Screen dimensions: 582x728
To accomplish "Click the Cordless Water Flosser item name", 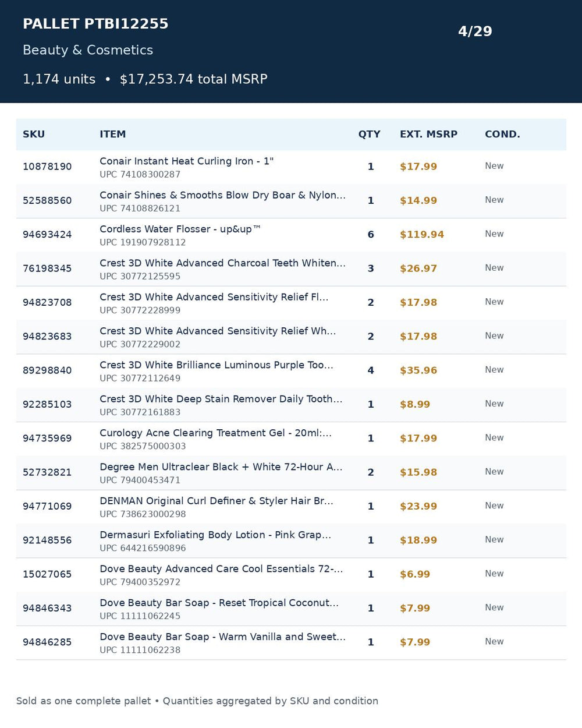I will pos(180,229).
